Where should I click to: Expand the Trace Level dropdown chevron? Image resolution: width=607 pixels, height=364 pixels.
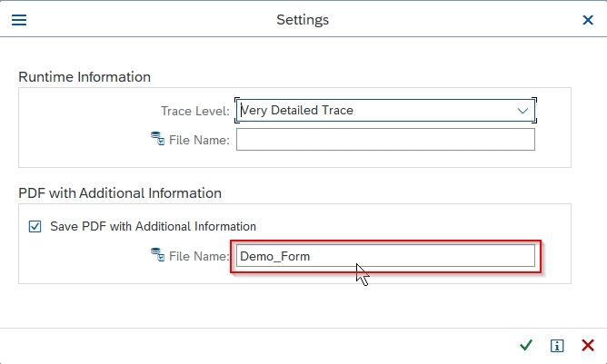coord(522,111)
